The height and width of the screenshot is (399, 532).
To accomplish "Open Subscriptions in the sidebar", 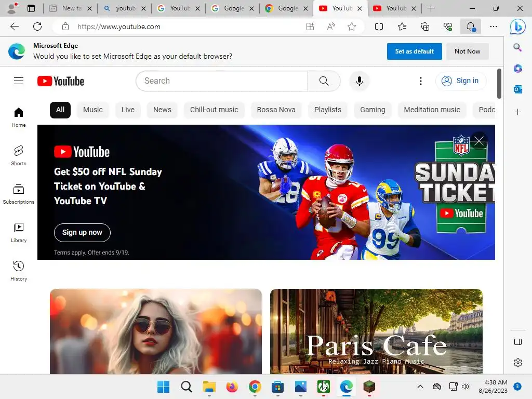I will point(19,194).
